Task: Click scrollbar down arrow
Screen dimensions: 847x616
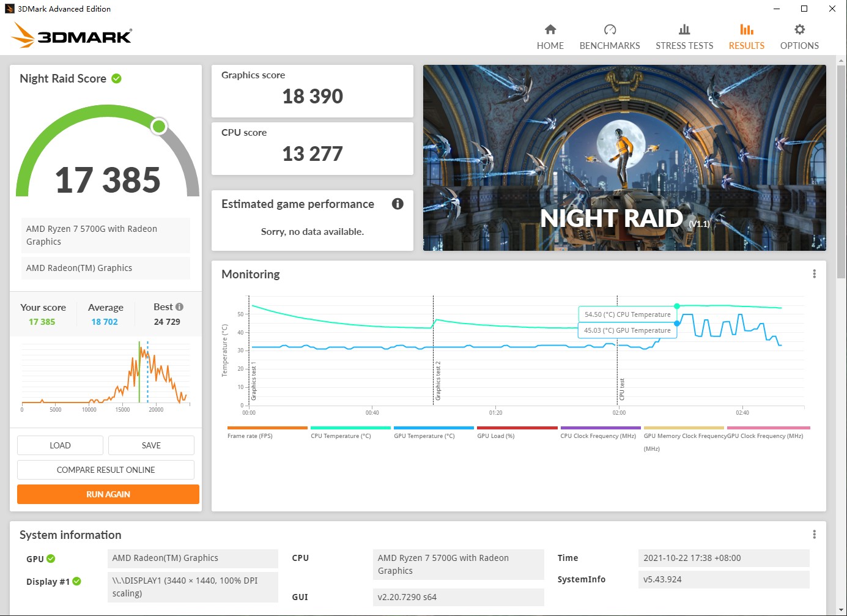Action: click(x=841, y=610)
